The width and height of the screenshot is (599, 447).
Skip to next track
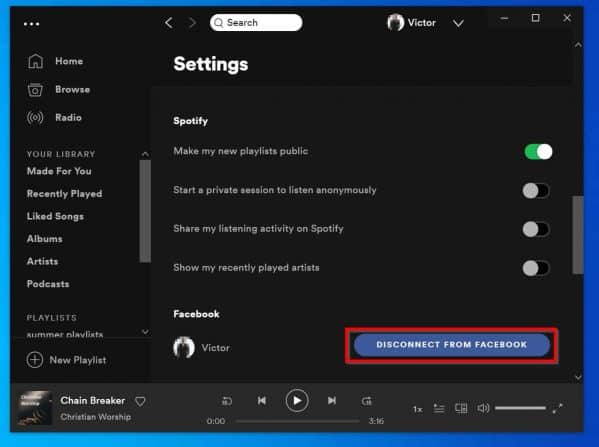332,400
